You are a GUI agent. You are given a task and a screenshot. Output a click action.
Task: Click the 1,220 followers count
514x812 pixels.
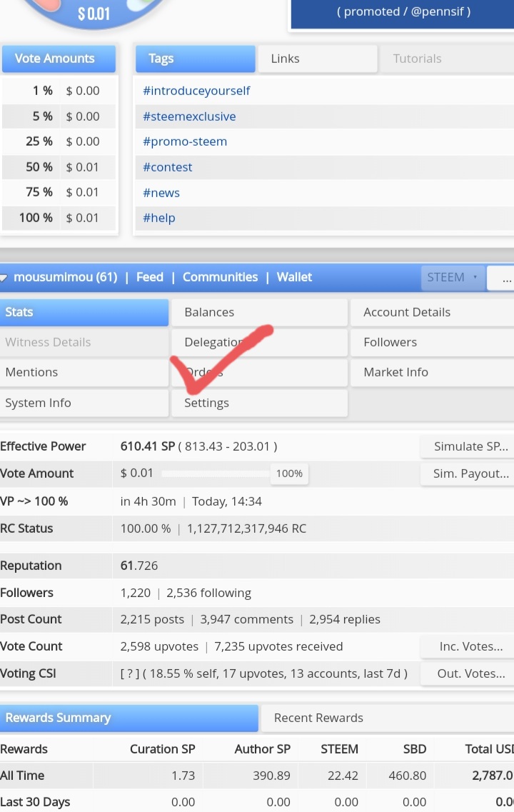coord(135,593)
